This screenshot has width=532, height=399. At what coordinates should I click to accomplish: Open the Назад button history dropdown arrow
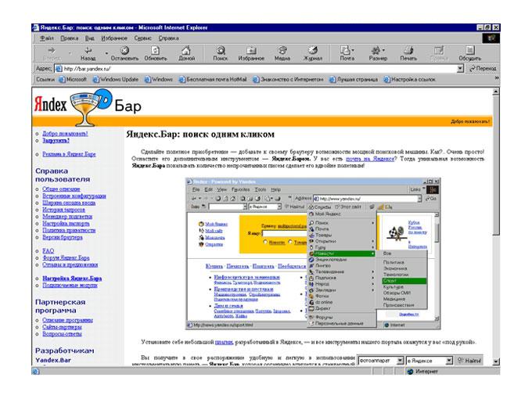pos(106,53)
